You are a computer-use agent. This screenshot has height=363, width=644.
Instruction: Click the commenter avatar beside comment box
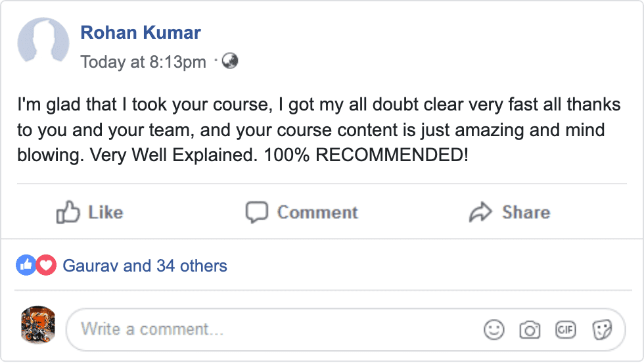[38, 326]
